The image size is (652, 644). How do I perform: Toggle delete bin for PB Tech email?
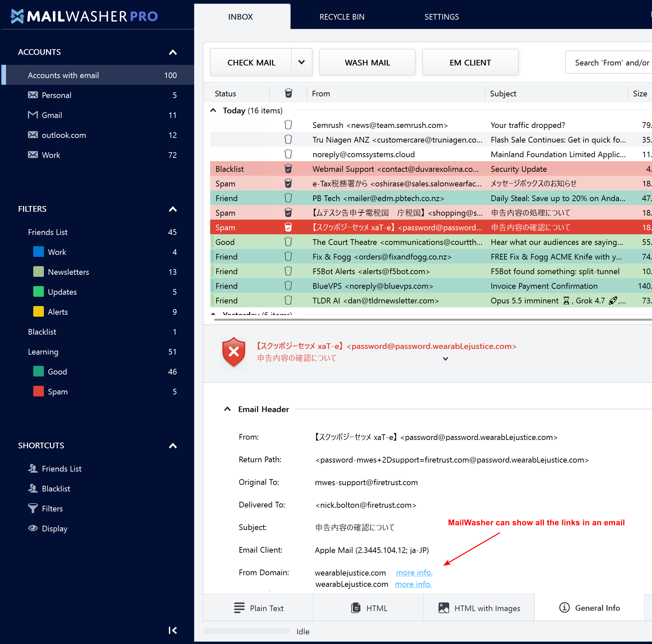[x=288, y=198]
